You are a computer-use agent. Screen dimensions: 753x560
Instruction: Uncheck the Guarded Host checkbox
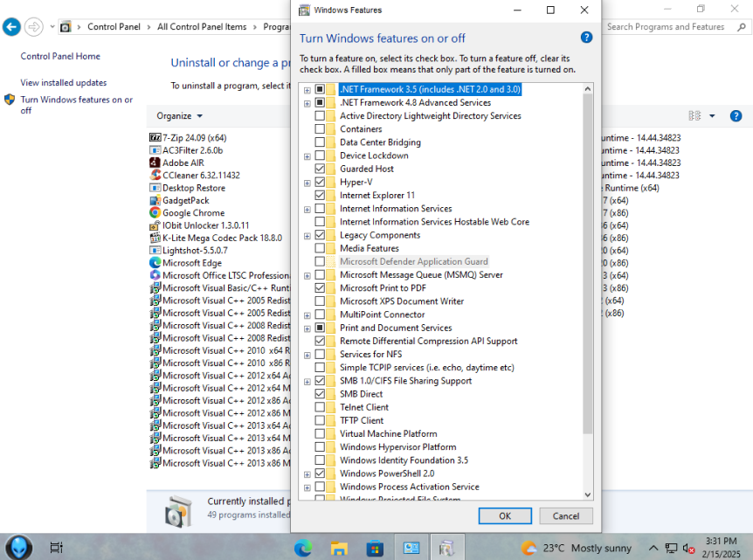pos(320,169)
